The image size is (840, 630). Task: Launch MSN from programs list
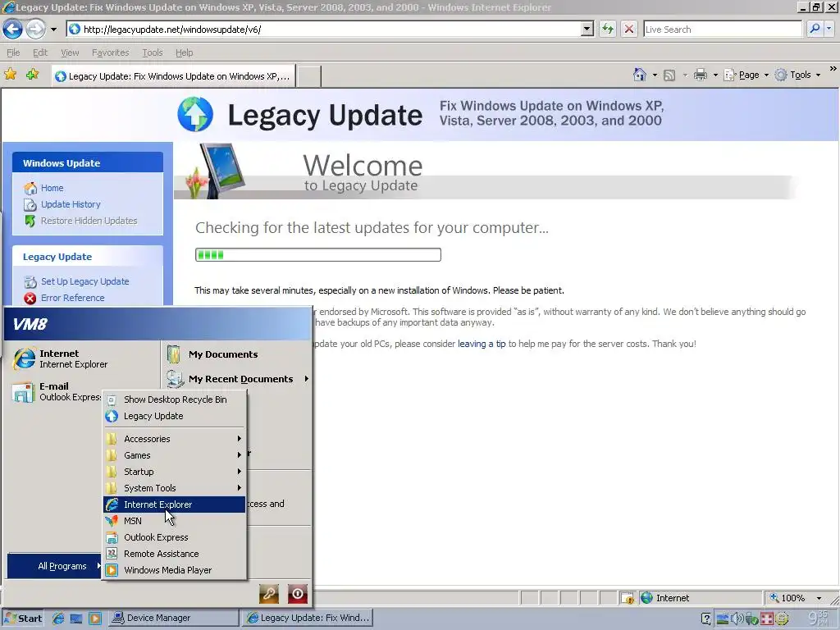click(x=175, y=521)
